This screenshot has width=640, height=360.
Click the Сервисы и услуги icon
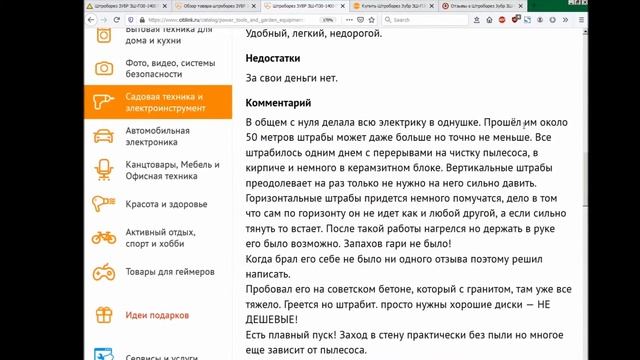point(103,354)
